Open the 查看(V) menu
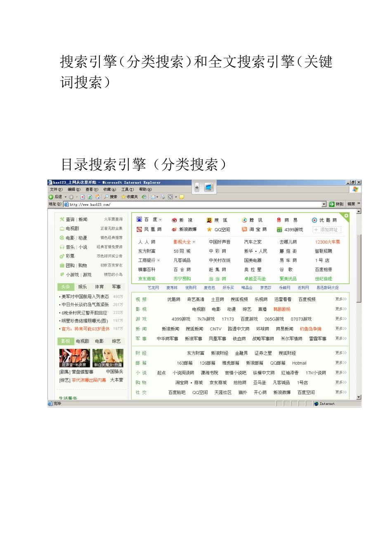The width and height of the screenshot is (392, 555). [x=92, y=190]
